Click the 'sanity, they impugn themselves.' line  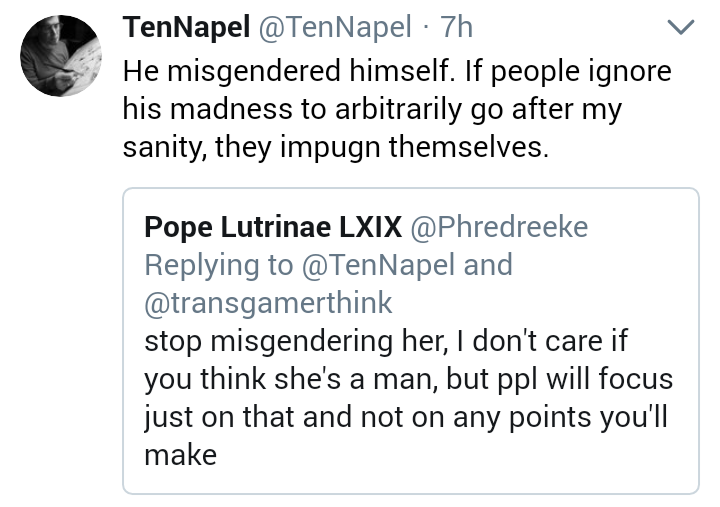[x=336, y=147]
